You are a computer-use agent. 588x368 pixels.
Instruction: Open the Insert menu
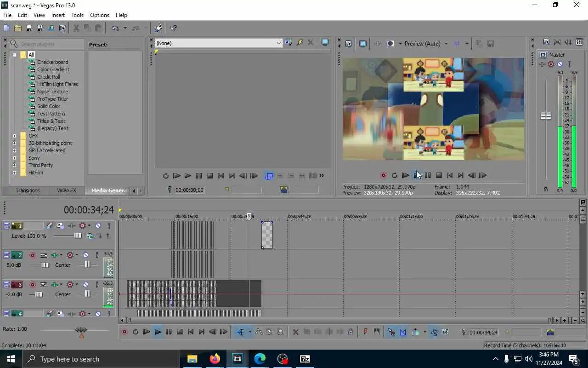(x=58, y=15)
